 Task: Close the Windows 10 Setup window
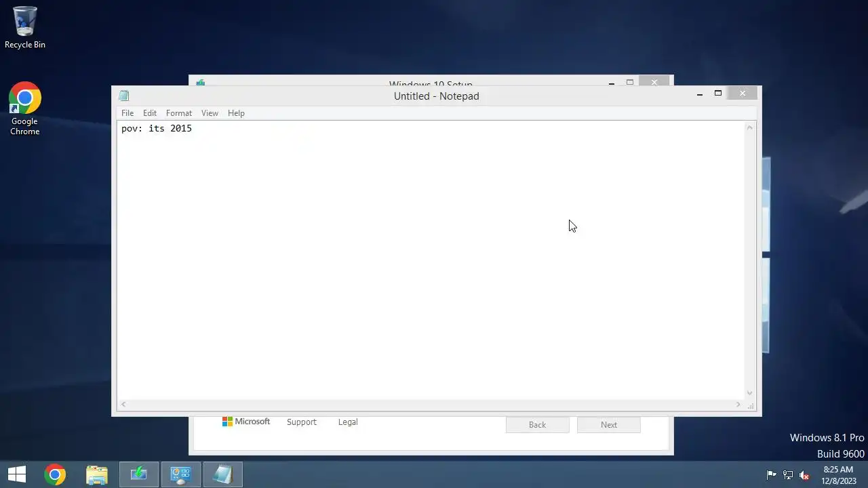tap(654, 82)
